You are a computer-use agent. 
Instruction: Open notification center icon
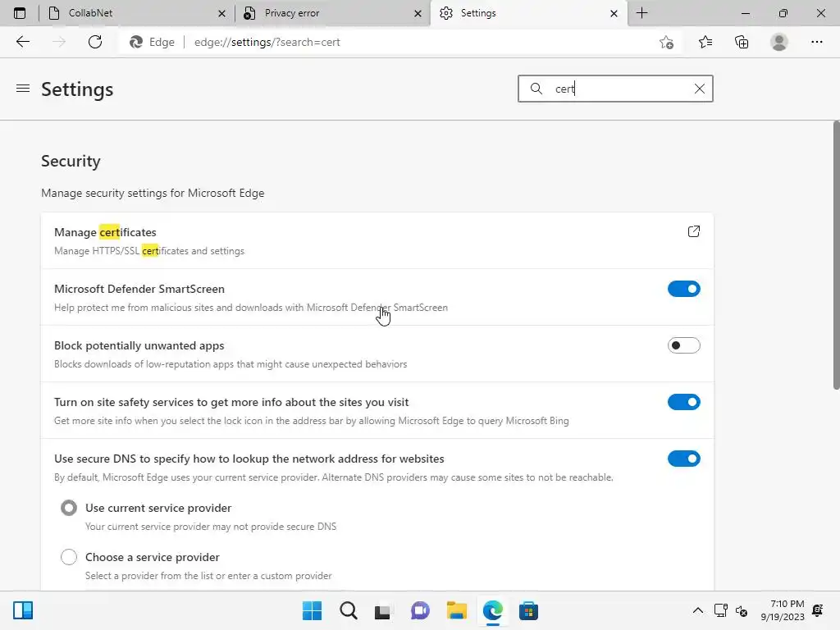(x=818, y=610)
